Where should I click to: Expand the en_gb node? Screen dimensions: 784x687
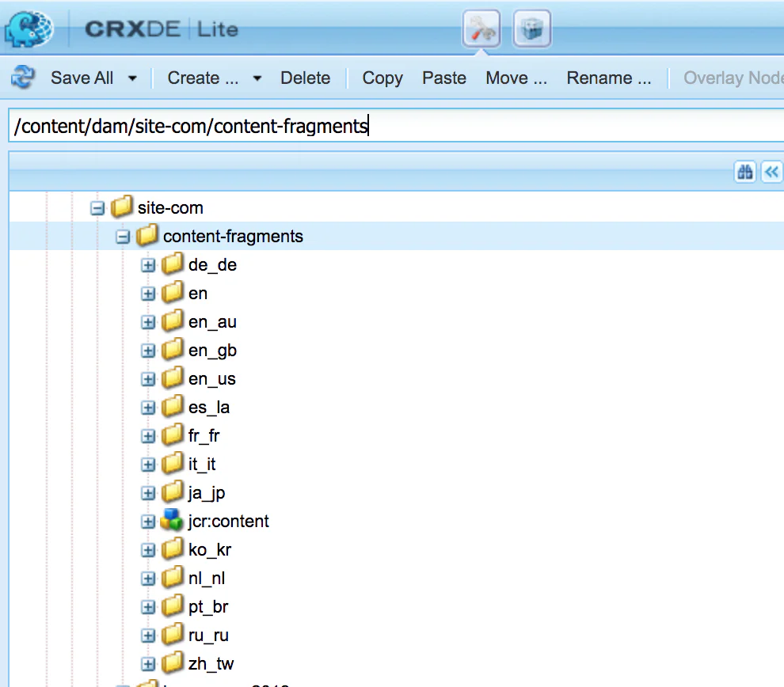pos(148,351)
